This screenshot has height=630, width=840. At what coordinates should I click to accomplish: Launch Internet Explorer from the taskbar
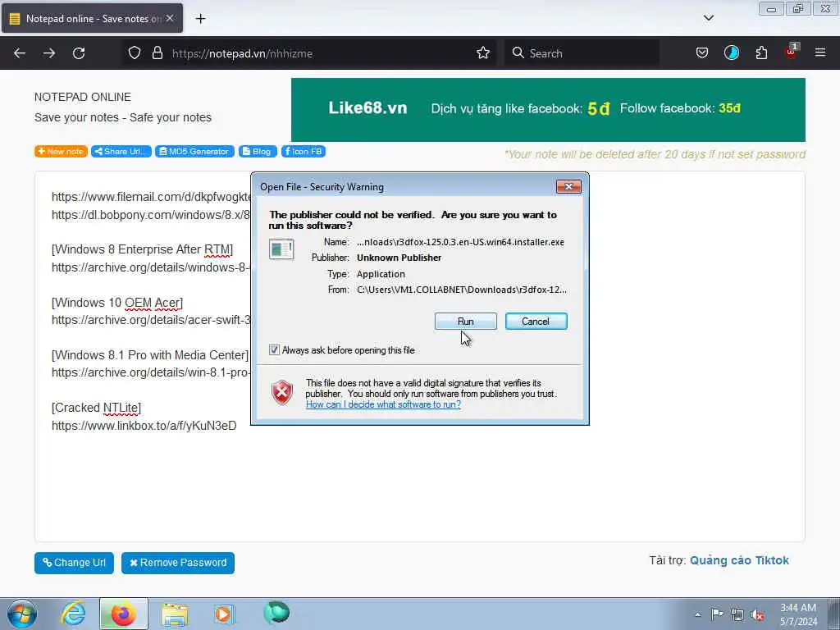click(73, 614)
